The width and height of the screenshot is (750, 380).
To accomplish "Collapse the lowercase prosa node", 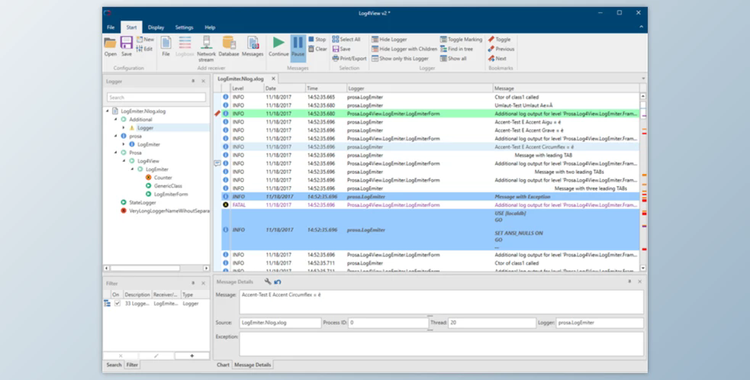I will click(x=115, y=136).
